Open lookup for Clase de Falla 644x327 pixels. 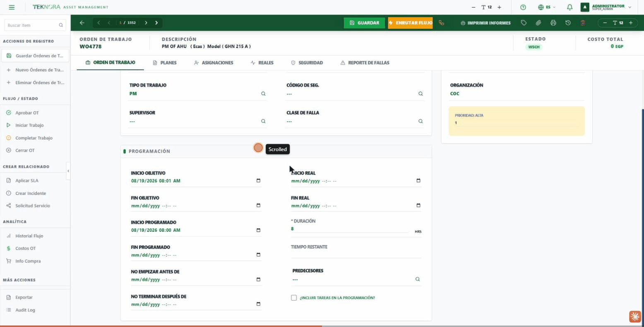coord(421,121)
